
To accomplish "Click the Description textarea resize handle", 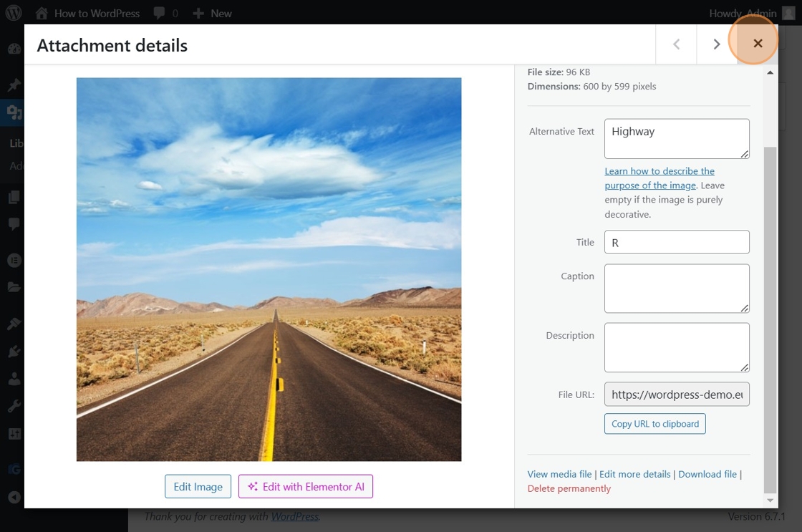I will [x=745, y=367].
